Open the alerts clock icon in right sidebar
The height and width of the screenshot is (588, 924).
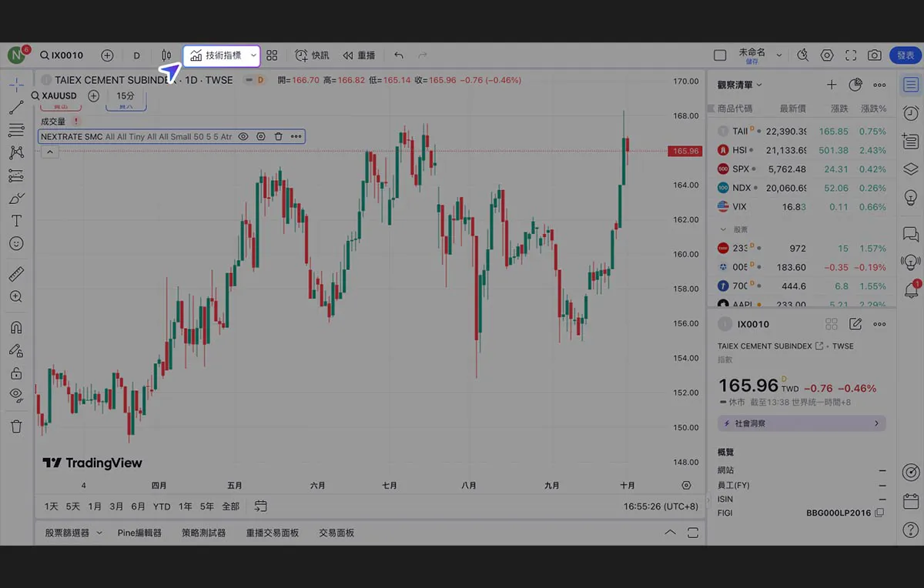[x=911, y=113]
